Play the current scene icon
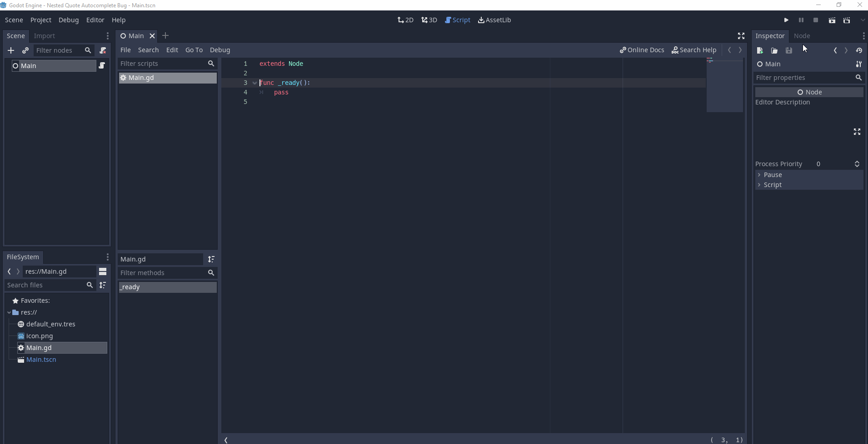The width and height of the screenshot is (868, 444). (x=832, y=20)
